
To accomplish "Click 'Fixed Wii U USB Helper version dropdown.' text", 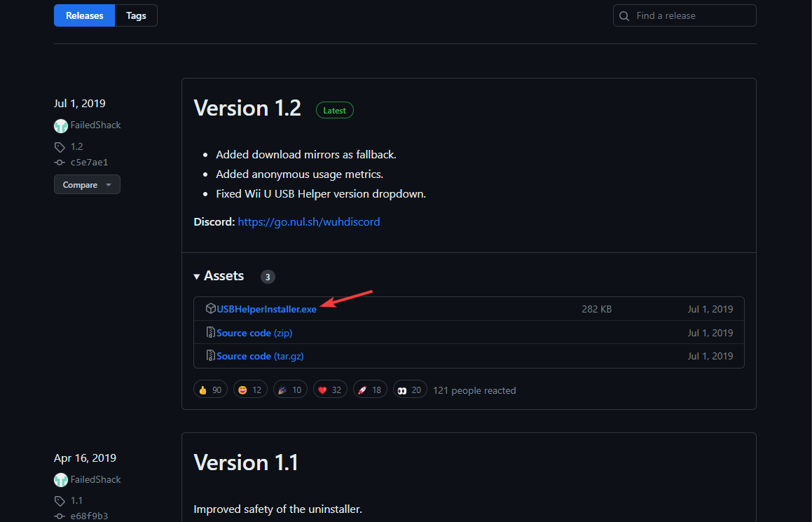I will click(x=321, y=194).
